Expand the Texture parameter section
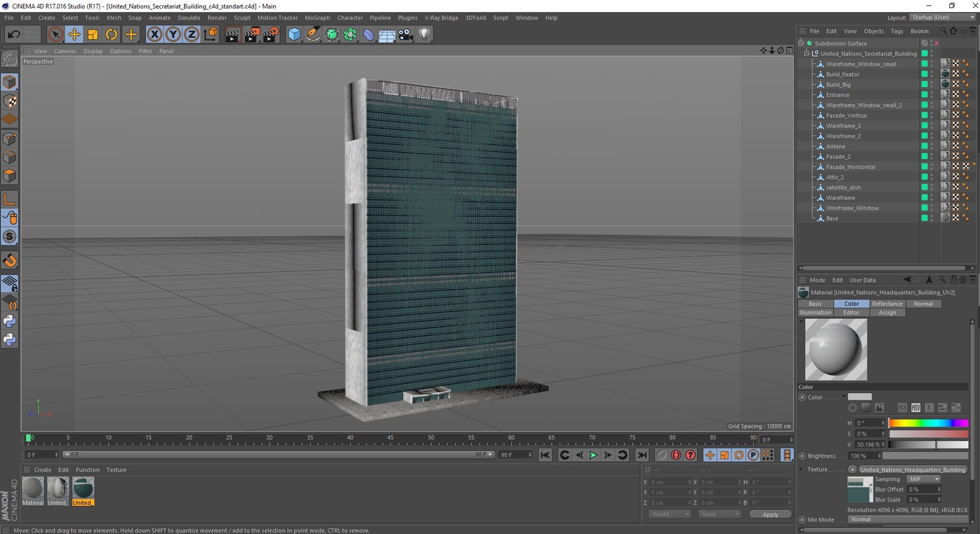980x534 pixels. pos(801,469)
